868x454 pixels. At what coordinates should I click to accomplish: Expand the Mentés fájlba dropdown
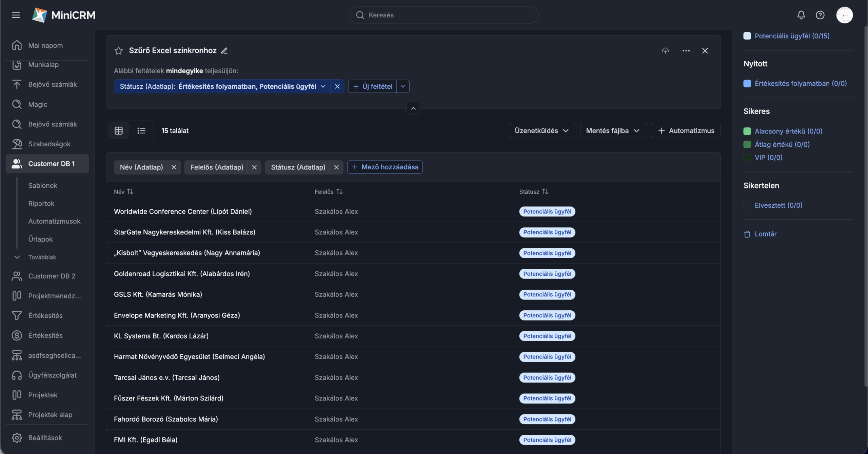pos(613,131)
